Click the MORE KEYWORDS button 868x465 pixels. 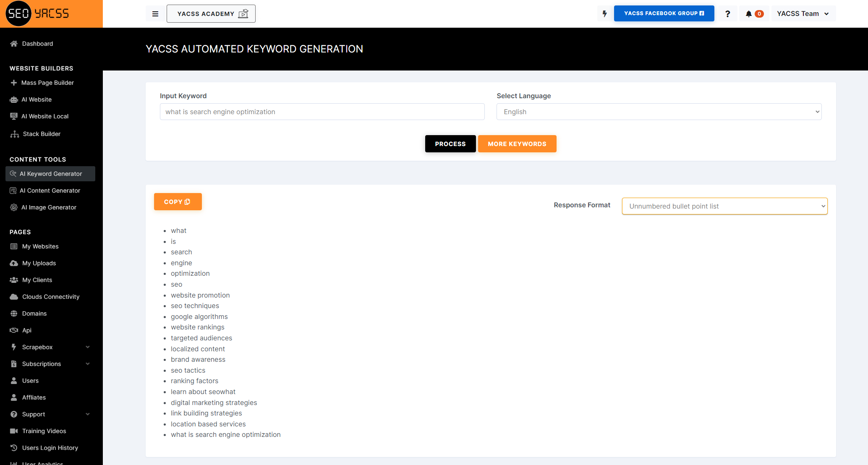coord(517,144)
